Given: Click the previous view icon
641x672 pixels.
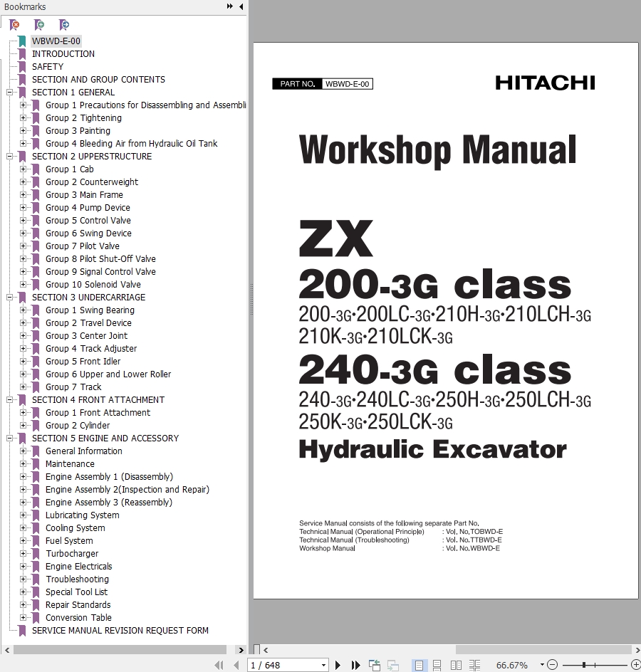Looking at the screenshot, I should pyautogui.click(x=375, y=665).
